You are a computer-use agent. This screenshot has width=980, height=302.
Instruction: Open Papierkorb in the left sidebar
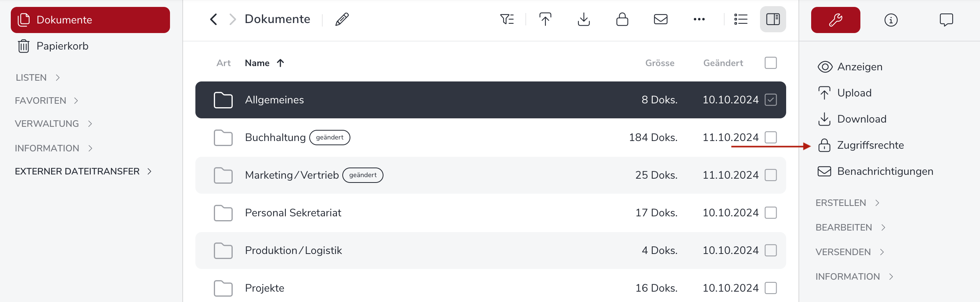(x=62, y=46)
